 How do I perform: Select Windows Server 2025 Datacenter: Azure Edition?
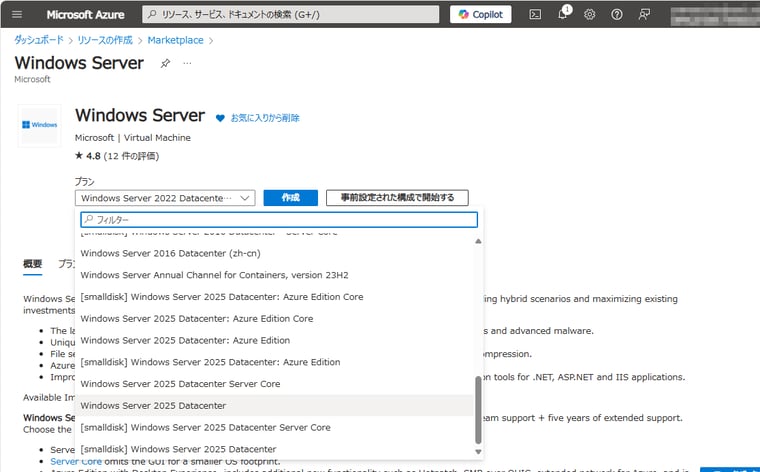pyautogui.click(x=274, y=340)
